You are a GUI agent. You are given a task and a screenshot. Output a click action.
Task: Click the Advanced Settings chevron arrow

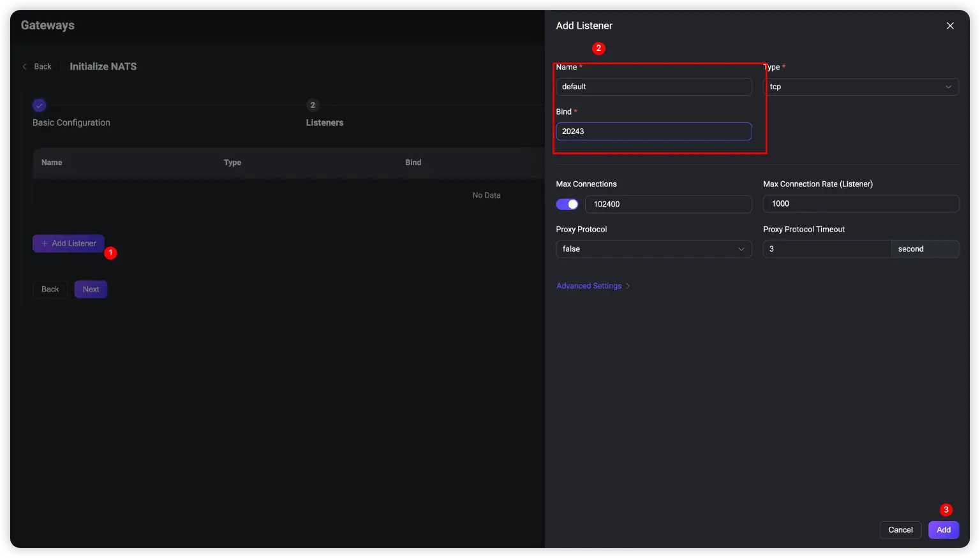tap(628, 286)
